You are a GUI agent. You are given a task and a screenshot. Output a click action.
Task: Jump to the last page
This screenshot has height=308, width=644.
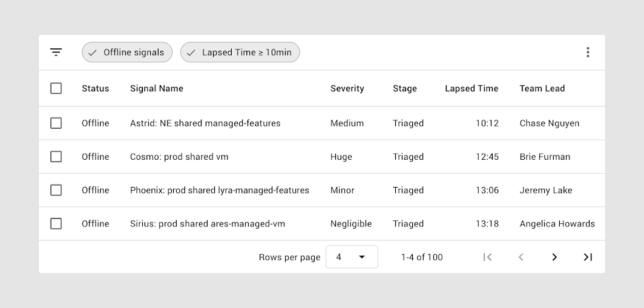coord(588,257)
